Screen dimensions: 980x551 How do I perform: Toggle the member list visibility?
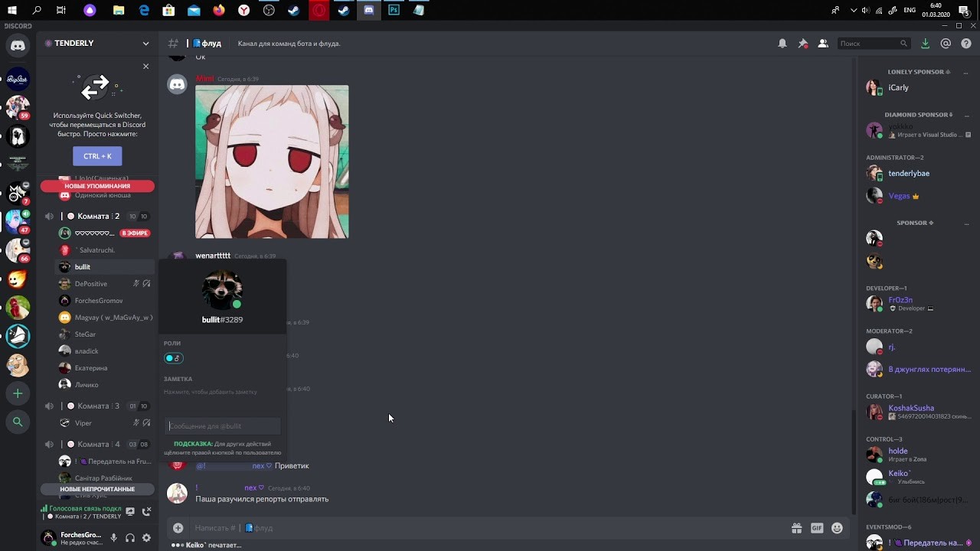coord(823,44)
